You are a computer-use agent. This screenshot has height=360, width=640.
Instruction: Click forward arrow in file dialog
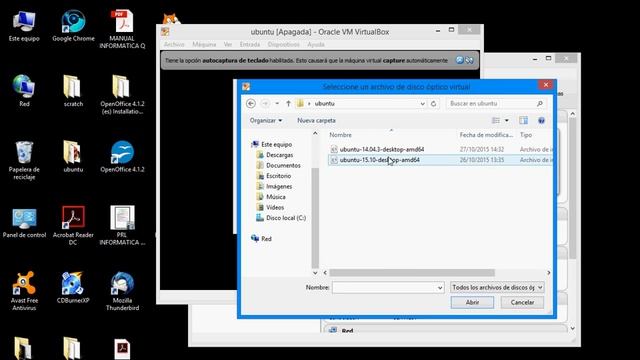pyautogui.click(x=265, y=104)
